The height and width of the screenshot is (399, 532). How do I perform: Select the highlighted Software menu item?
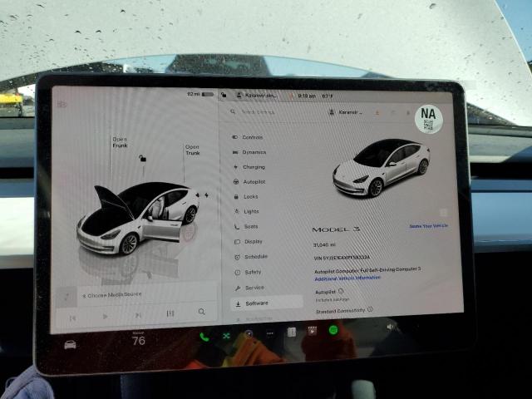point(267,303)
